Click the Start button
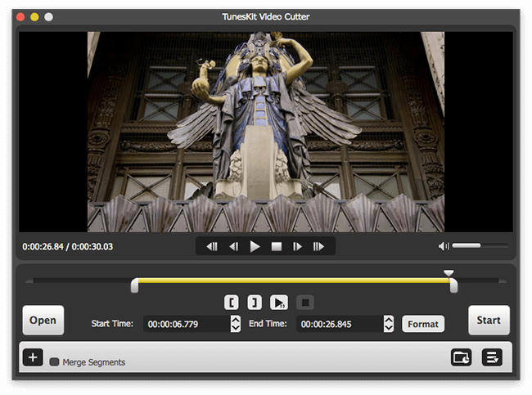Screen dimensions: 532x395 (x=489, y=320)
